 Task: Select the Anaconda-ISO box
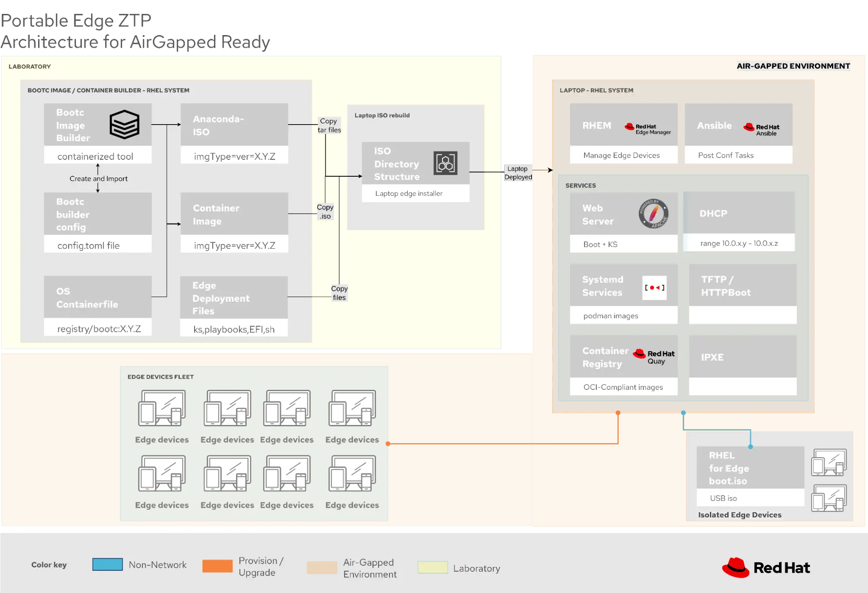coord(234,133)
